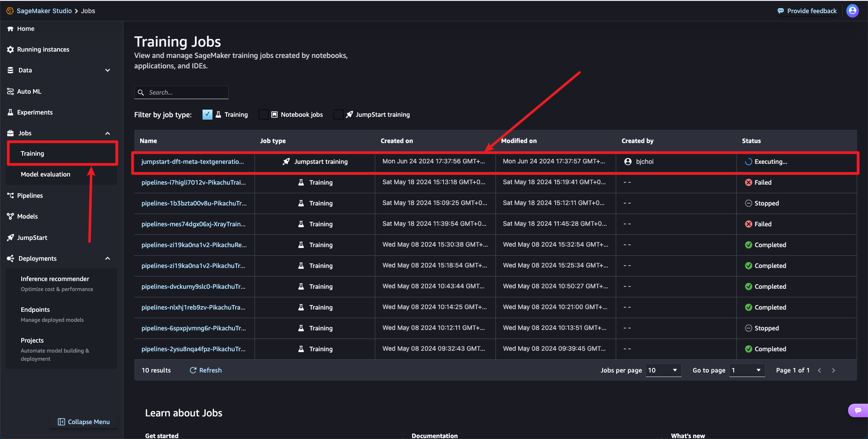Open pipelines-6spxpjvmng6r-PikachuTr job link
This screenshot has width=868, height=439.
(x=193, y=328)
